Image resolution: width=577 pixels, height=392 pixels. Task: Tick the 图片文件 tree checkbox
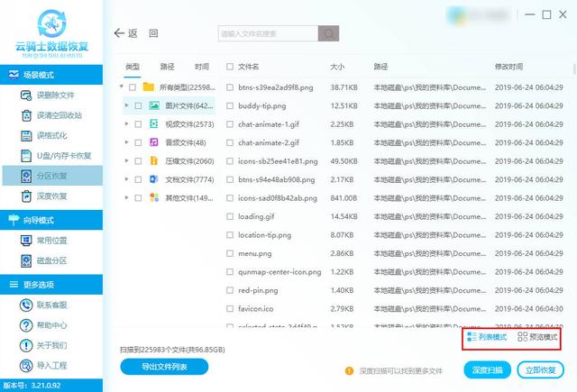(x=138, y=106)
